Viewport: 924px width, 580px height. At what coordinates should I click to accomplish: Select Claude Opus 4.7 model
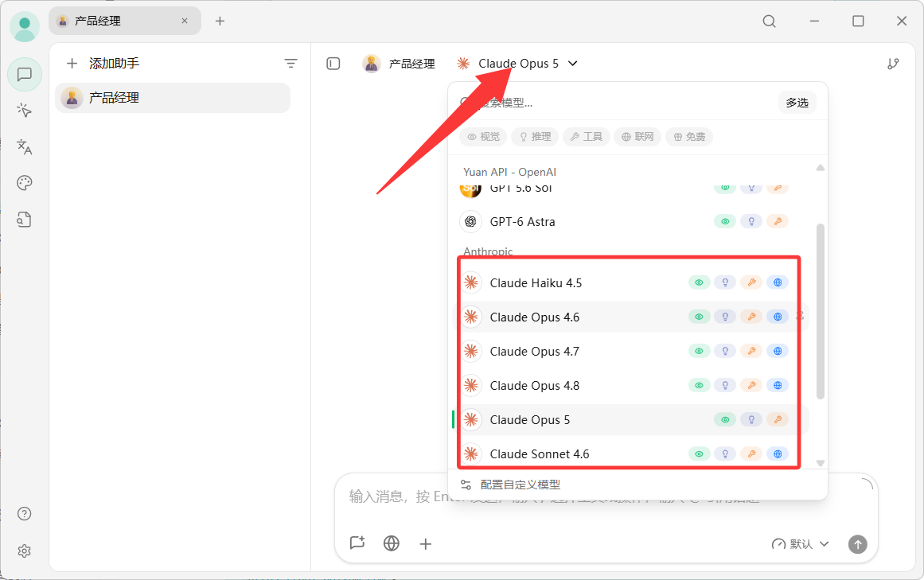(x=630, y=352)
